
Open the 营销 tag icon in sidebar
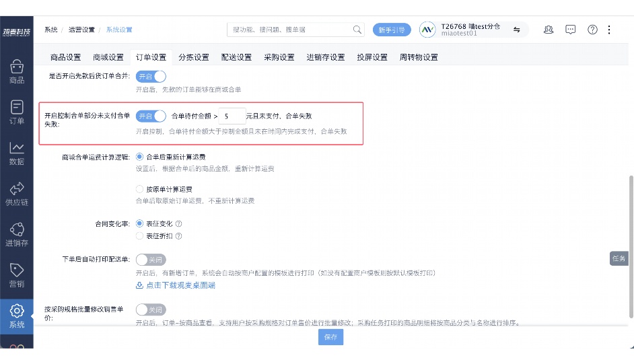click(x=17, y=275)
